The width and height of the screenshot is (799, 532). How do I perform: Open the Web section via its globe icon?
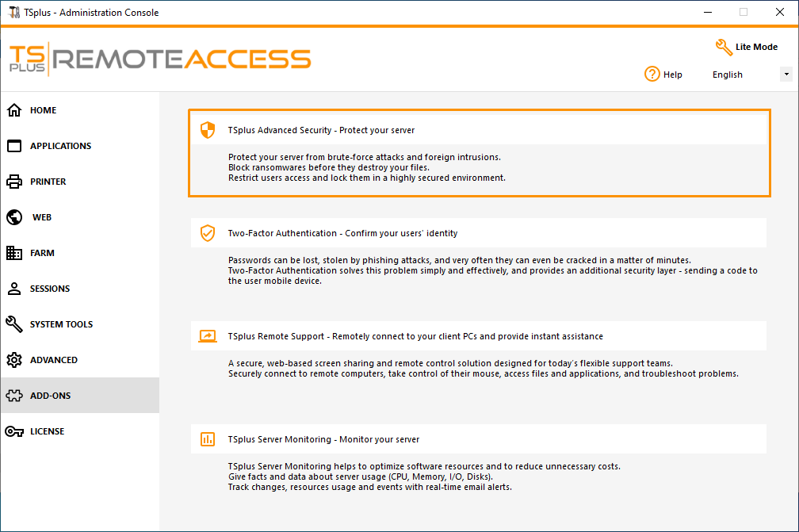click(x=13, y=217)
